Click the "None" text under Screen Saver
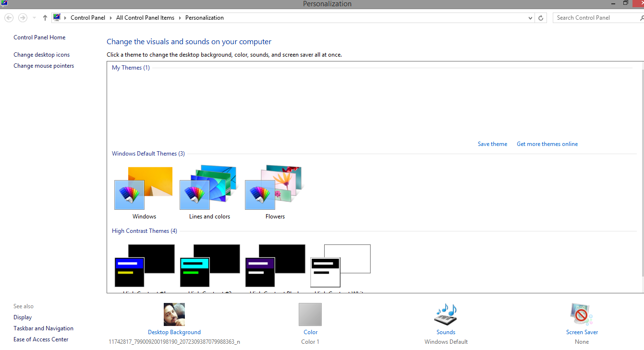 coord(582,342)
